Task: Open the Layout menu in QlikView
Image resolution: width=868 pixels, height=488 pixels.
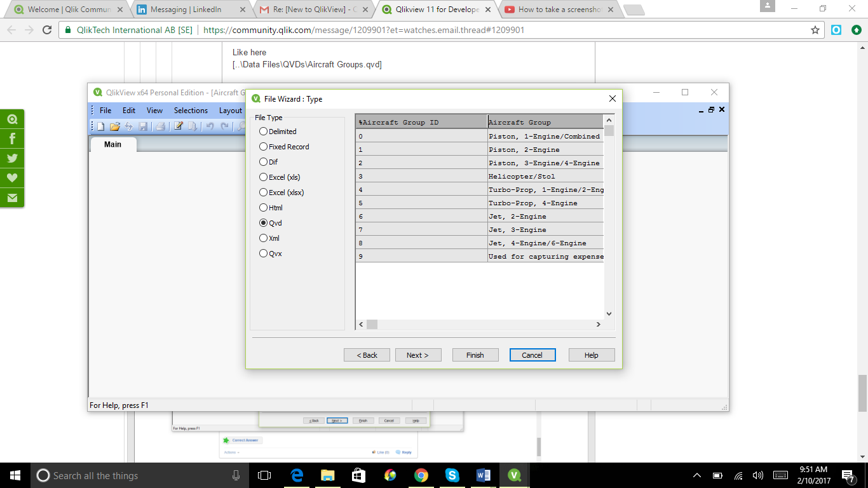Action: 230,111
